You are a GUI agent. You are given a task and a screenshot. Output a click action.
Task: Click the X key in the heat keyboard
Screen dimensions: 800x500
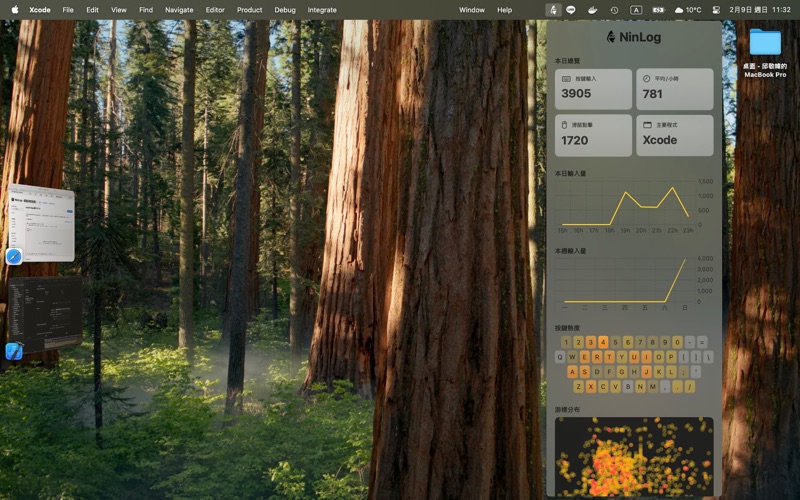coord(591,387)
